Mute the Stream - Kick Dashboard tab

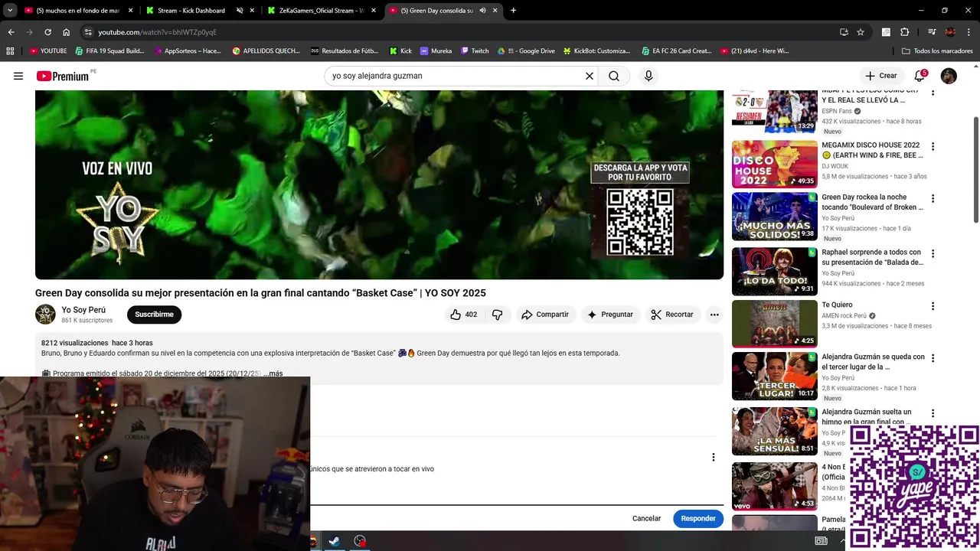pyautogui.click(x=239, y=11)
